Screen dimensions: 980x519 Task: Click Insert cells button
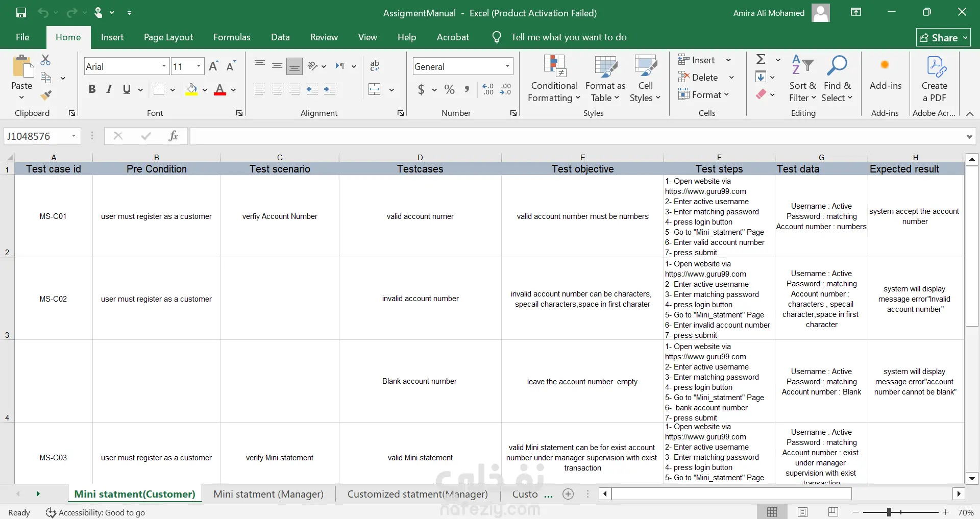(x=704, y=60)
